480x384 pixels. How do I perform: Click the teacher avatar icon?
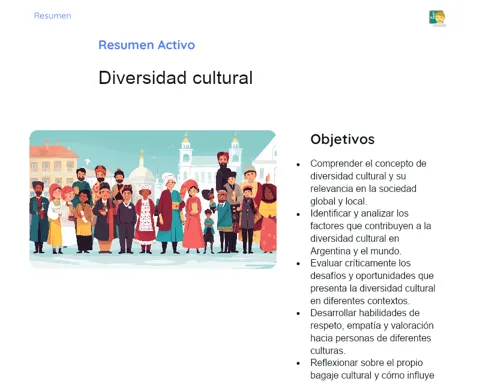coord(437,18)
